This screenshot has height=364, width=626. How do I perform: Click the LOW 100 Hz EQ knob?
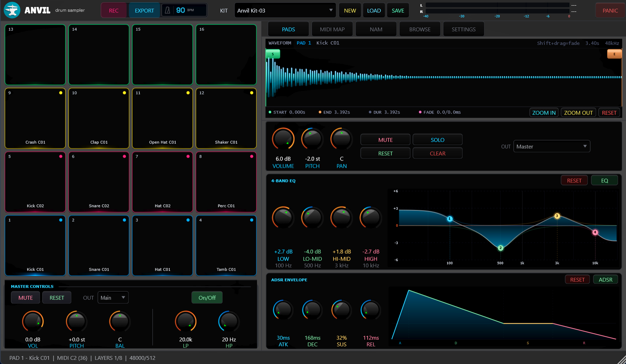pyautogui.click(x=283, y=218)
